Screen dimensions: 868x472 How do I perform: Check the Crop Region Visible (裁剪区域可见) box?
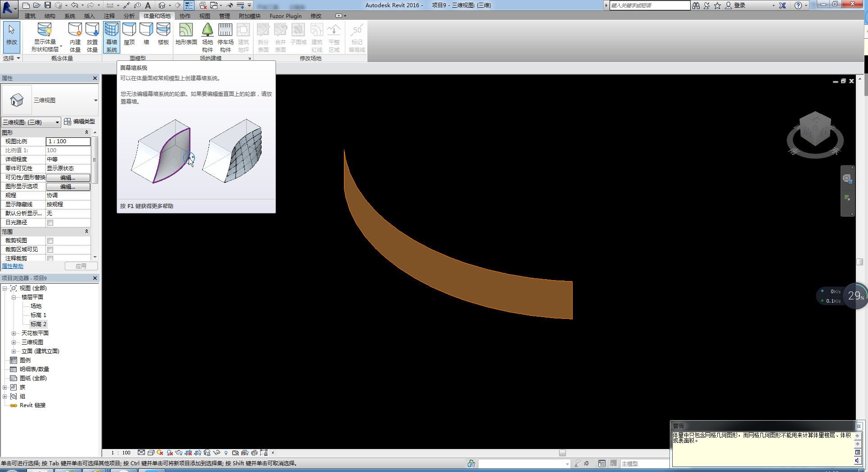click(50, 250)
